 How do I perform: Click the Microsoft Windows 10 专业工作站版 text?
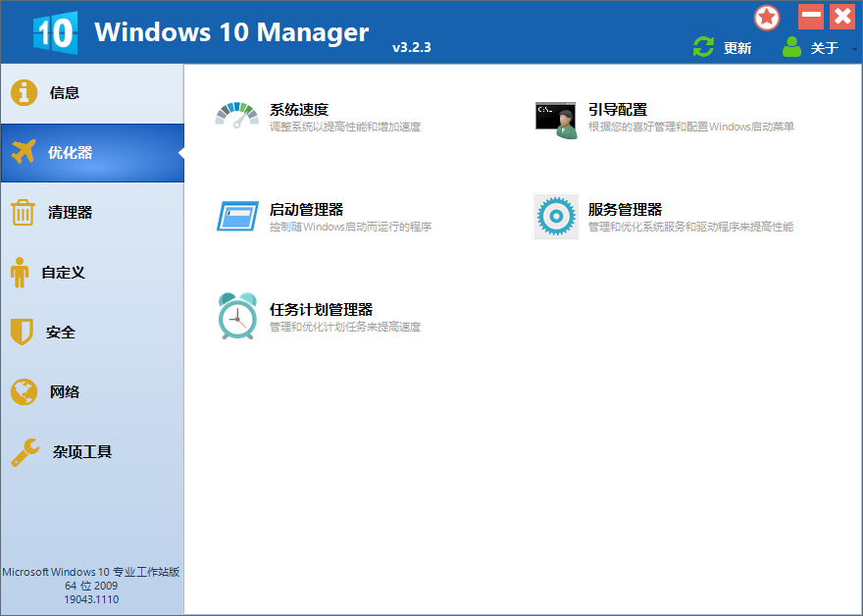91,573
